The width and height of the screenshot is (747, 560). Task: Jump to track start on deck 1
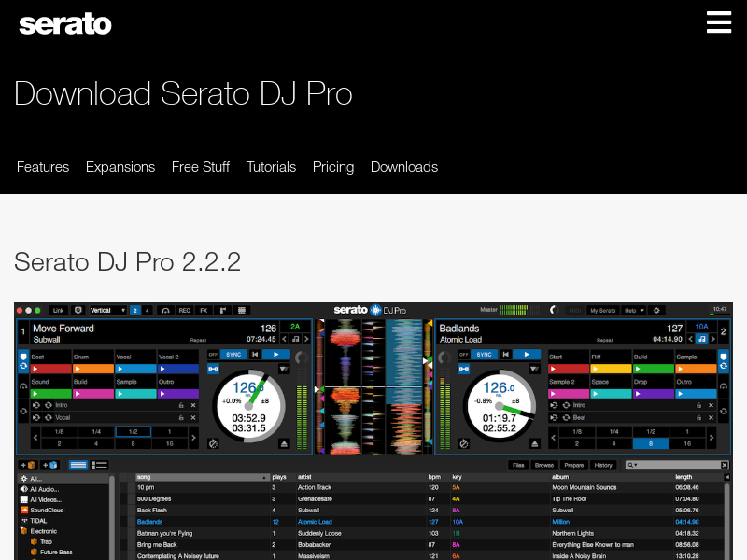pyautogui.click(x=255, y=355)
